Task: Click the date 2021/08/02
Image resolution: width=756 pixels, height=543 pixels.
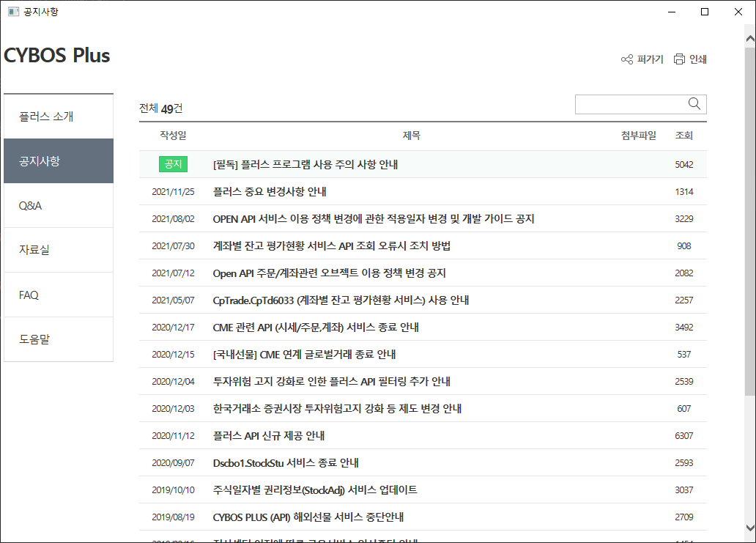Action: [x=173, y=219]
